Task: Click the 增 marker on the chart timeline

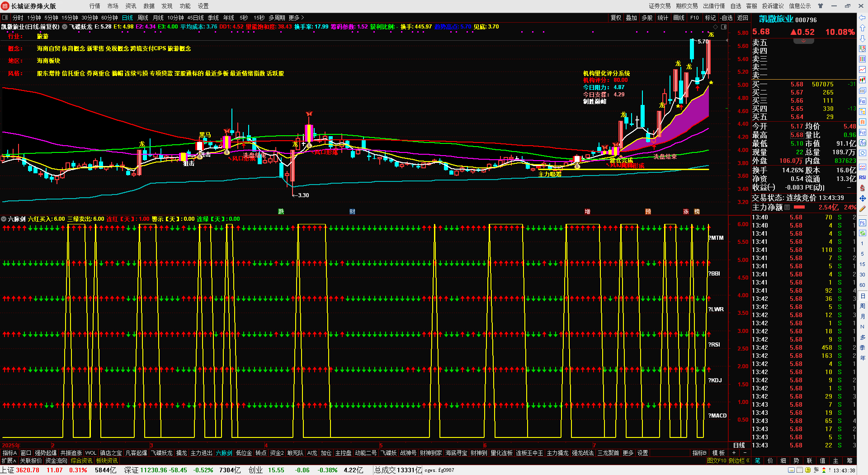Action: click(587, 211)
